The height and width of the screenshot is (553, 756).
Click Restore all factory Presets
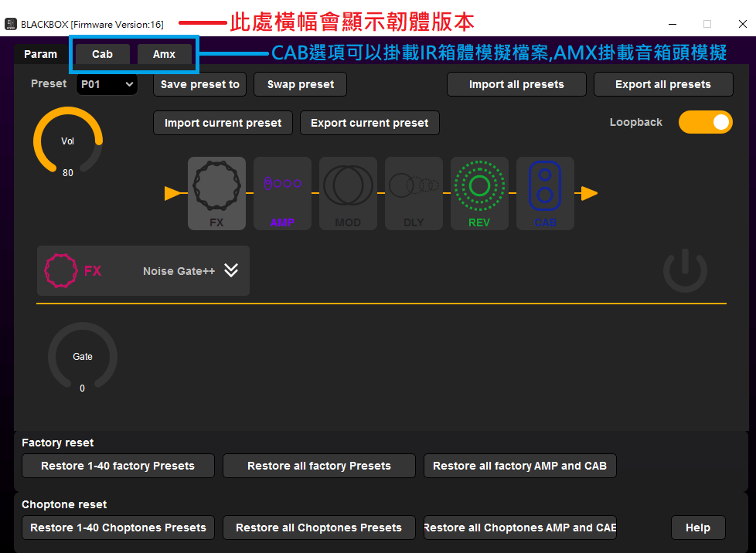coord(318,466)
